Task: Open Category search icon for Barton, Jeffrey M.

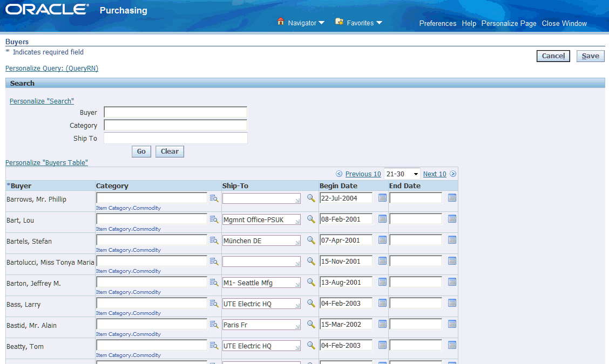Action: [214, 282]
